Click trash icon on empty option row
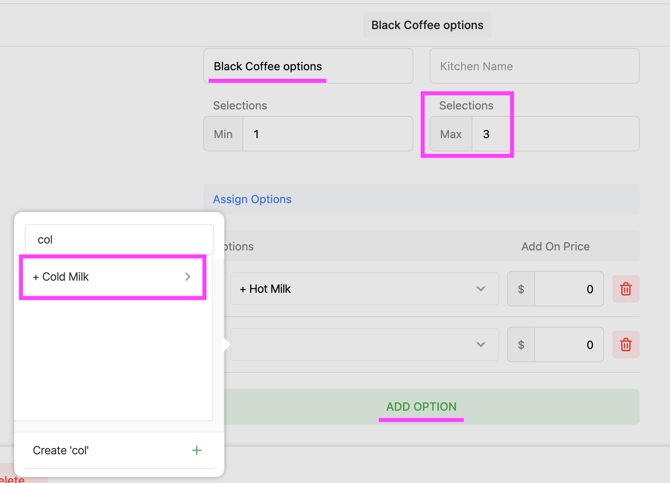Viewport: 670px width, 483px height. (x=625, y=345)
